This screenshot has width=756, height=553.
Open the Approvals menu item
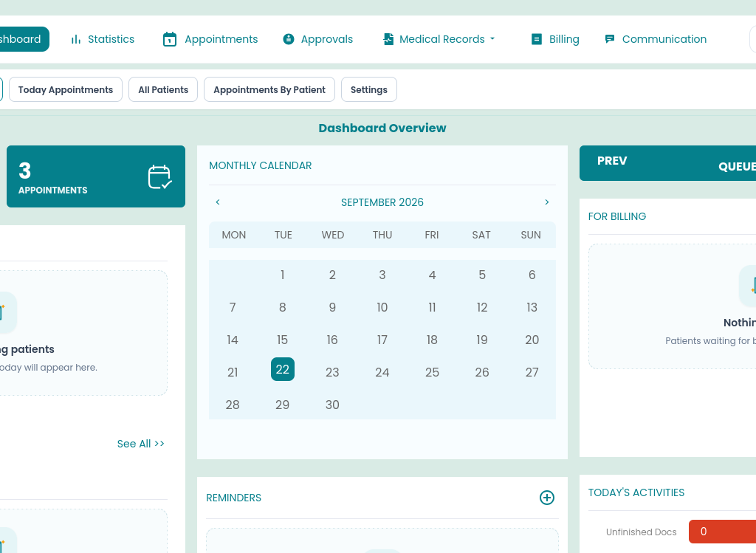tap(318, 39)
